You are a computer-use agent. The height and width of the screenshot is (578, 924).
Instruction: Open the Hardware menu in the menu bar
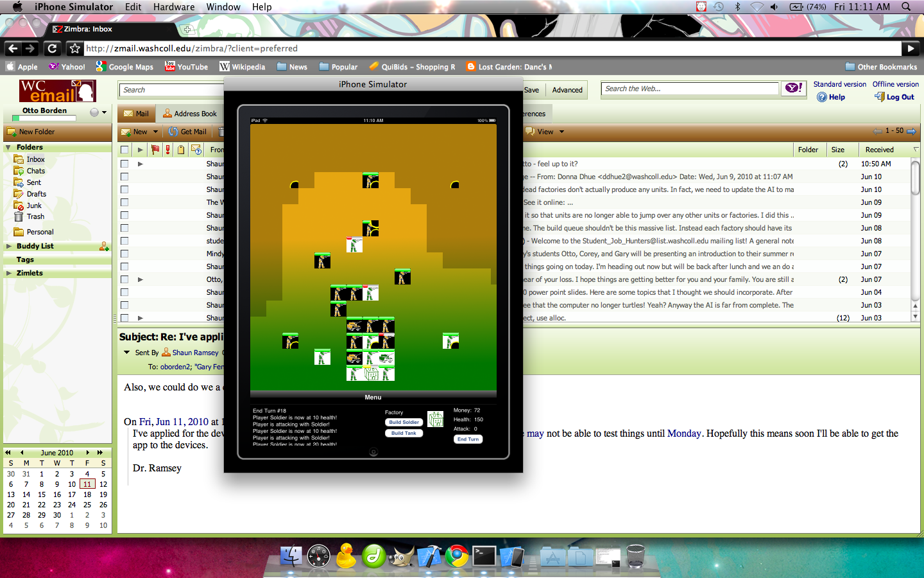tap(174, 7)
